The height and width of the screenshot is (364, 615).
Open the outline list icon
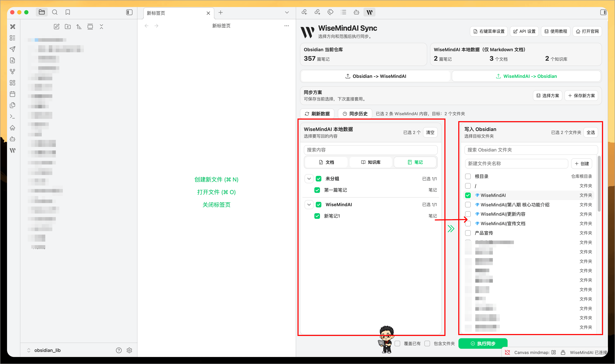(343, 12)
